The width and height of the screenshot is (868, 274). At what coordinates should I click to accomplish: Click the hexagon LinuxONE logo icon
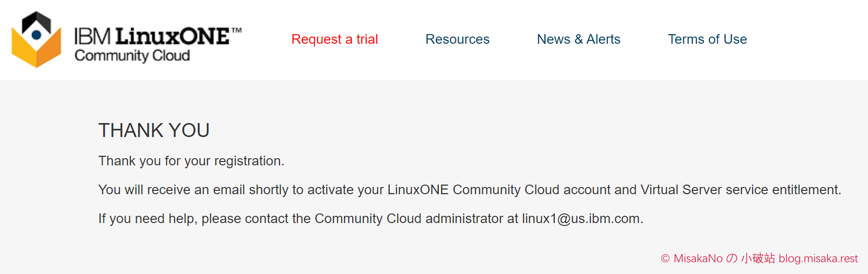37,39
